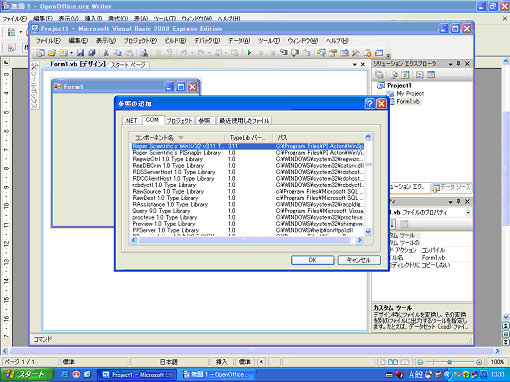Open the ファイル menu in Visual Basic
This screenshot has height=382, width=510.
[x=48, y=41]
